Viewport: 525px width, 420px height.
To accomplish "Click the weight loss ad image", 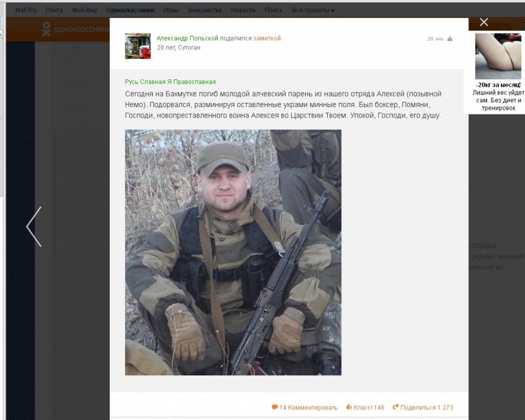I will (x=498, y=56).
